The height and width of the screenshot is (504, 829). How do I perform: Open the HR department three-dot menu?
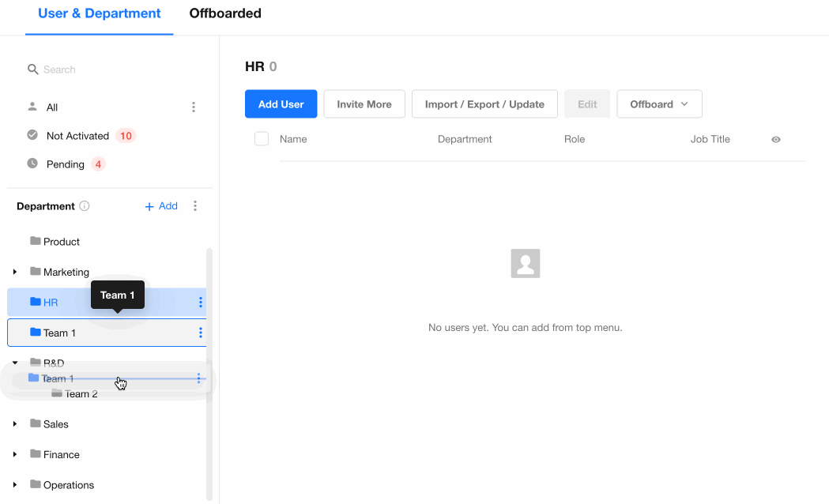tap(201, 303)
